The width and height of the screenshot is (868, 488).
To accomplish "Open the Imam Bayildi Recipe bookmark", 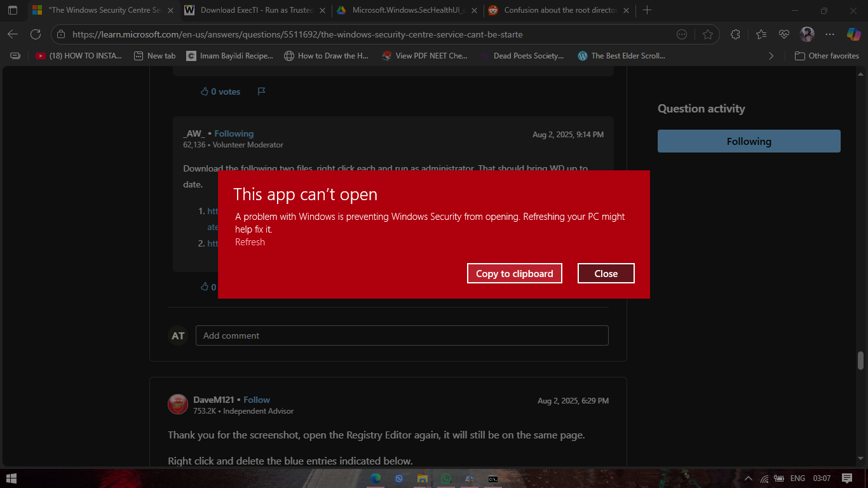I will tap(230, 56).
